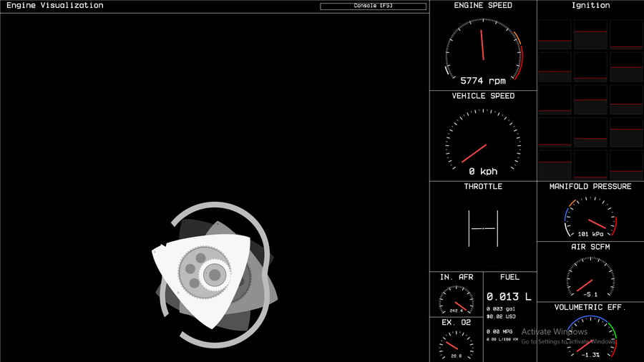Select the THROTTLE label
The image size is (644, 362).
tap(483, 186)
